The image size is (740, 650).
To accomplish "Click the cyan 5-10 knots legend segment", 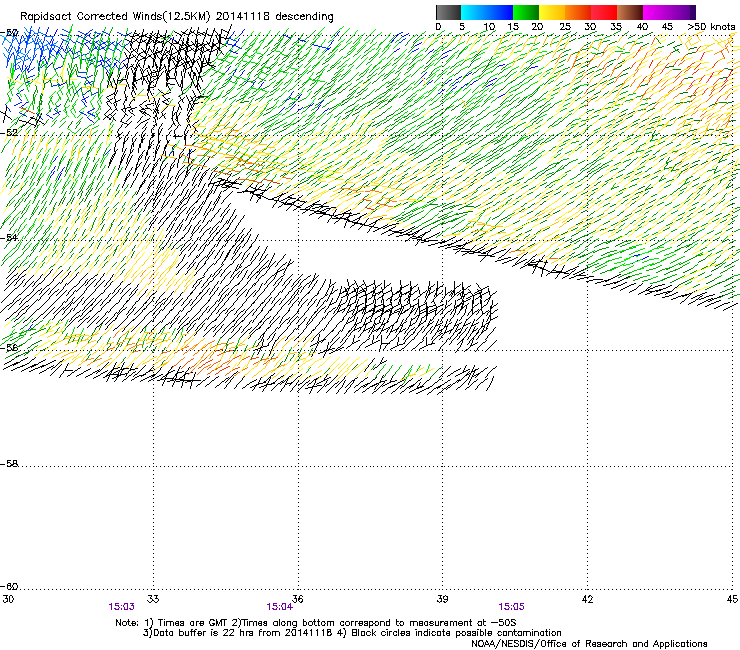I will [x=474, y=12].
